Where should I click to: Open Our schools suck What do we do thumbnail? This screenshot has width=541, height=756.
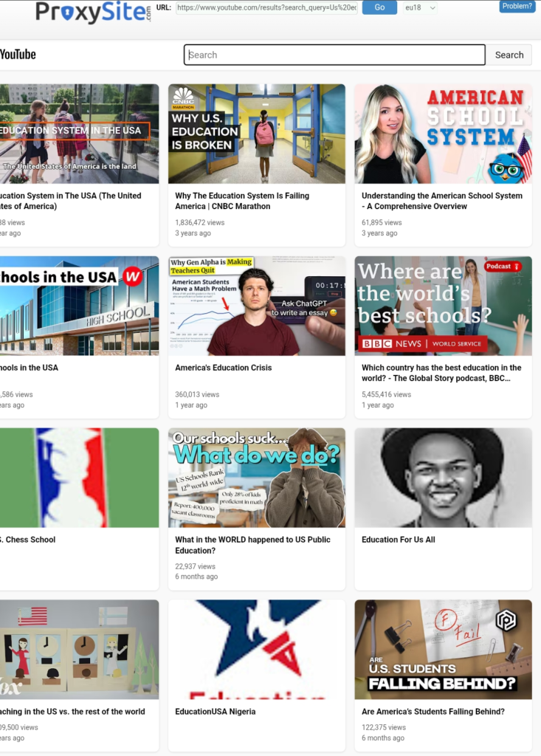pos(257,478)
